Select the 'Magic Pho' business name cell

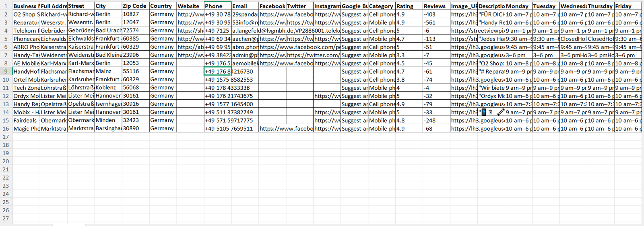[26, 128]
